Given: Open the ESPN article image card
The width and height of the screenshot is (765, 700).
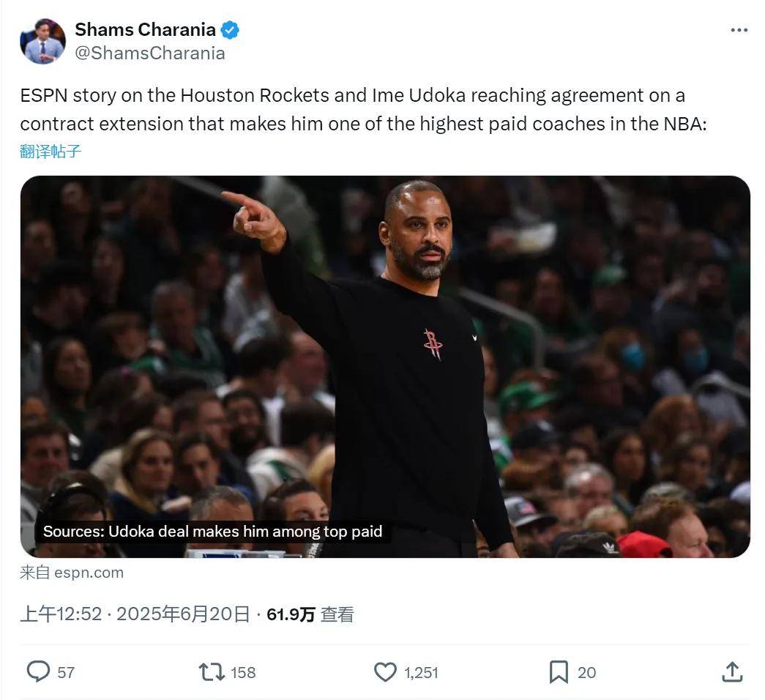Looking at the screenshot, I should pos(385,367).
